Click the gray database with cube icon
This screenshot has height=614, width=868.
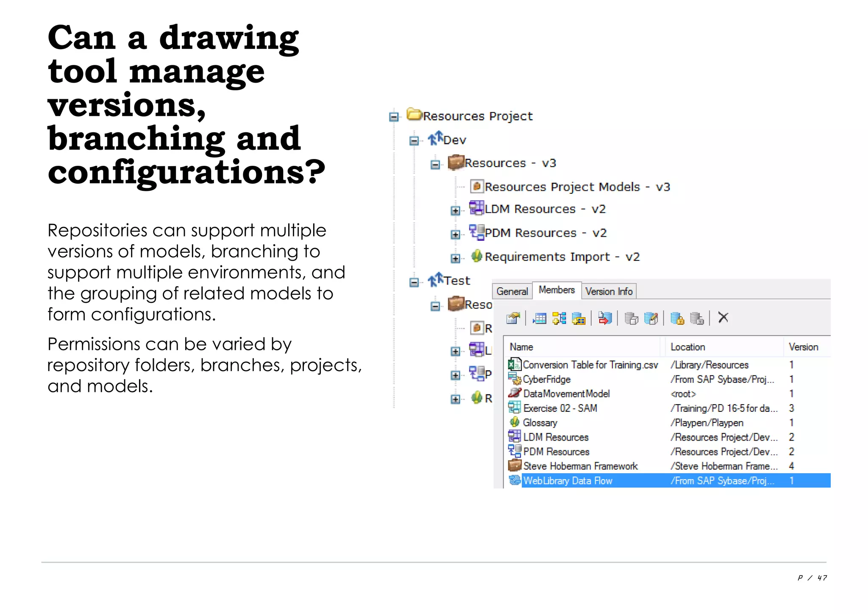[x=632, y=318]
